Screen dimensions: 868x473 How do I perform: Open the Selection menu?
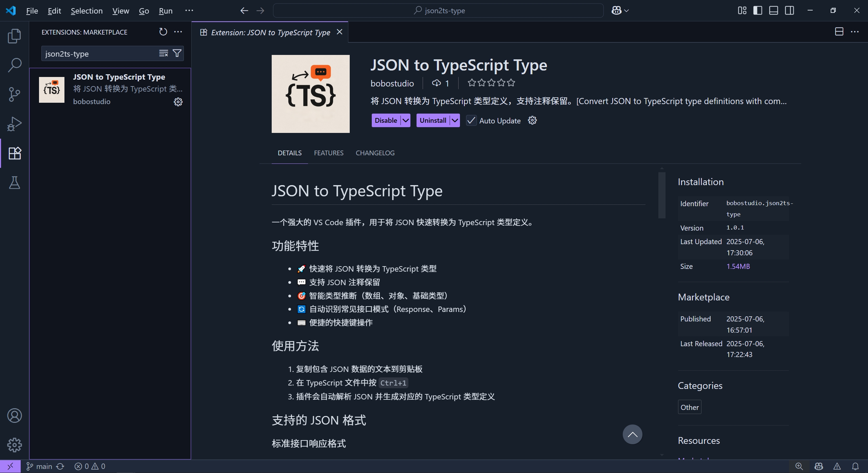pyautogui.click(x=86, y=11)
